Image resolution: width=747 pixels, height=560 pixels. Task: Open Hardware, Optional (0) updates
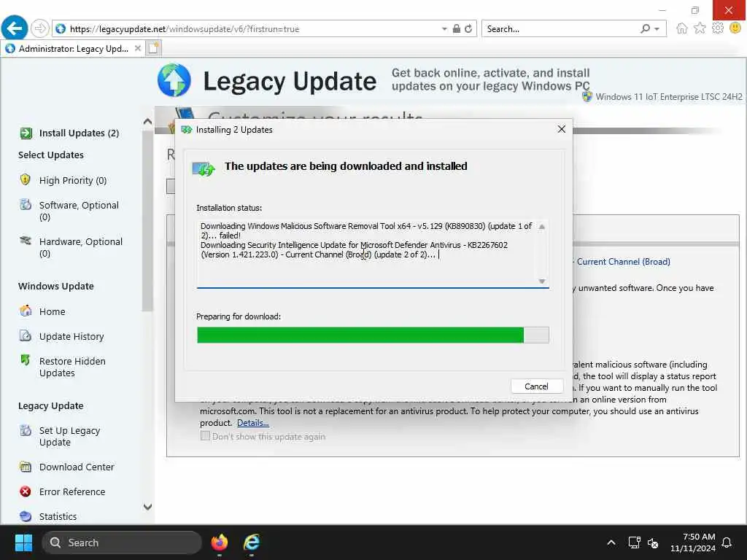point(80,247)
